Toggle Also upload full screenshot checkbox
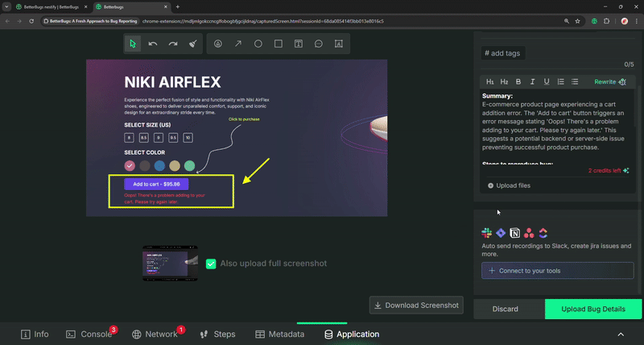644x345 pixels. point(211,264)
